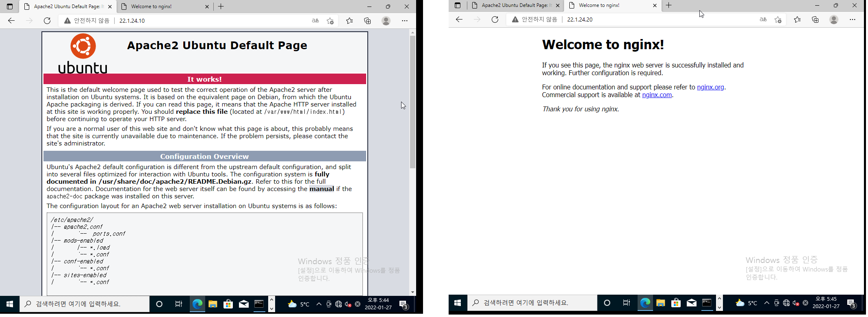The image size is (868, 317).
Task: Open new tab in left browser window
Action: (x=221, y=7)
